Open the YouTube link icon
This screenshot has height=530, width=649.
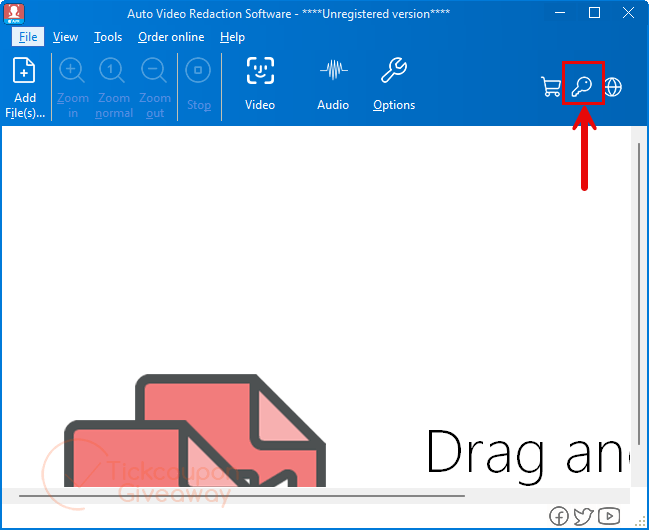(x=609, y=516)
